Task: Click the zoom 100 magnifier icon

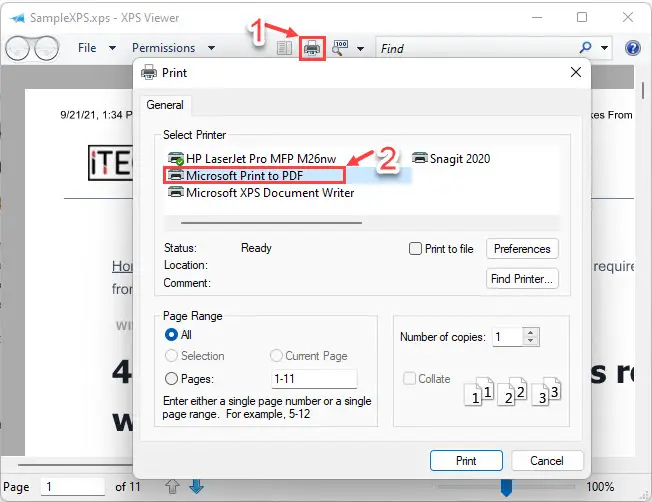Action: [340, 48]
